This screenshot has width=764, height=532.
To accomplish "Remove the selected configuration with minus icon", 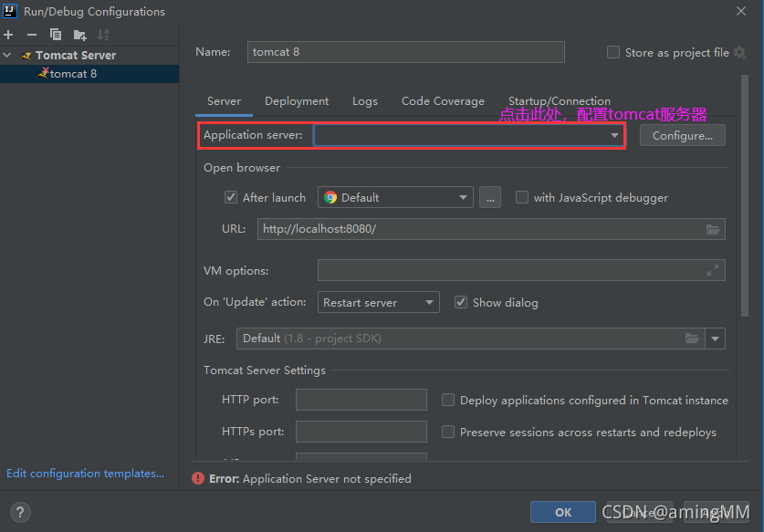I will [32, 35].
